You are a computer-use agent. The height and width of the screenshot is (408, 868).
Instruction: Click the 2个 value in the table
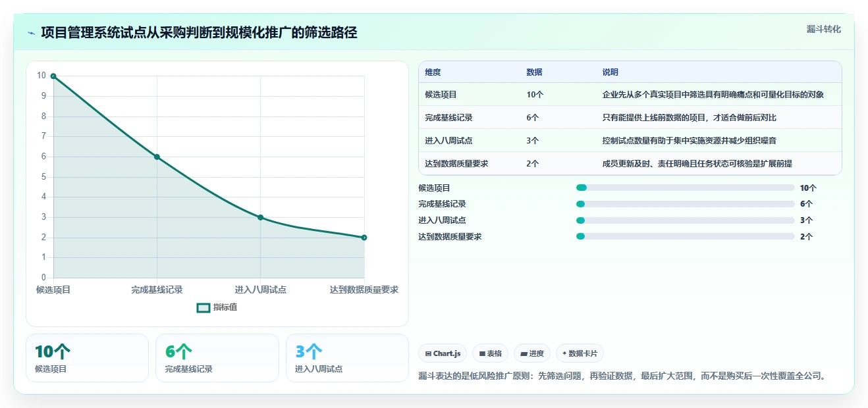(x=533, y=164)
